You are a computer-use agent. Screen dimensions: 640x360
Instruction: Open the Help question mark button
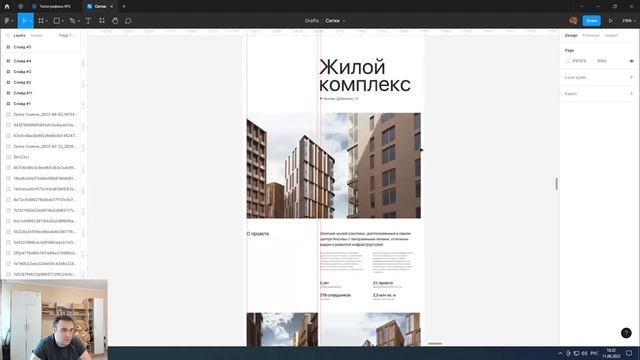[626, 333]
